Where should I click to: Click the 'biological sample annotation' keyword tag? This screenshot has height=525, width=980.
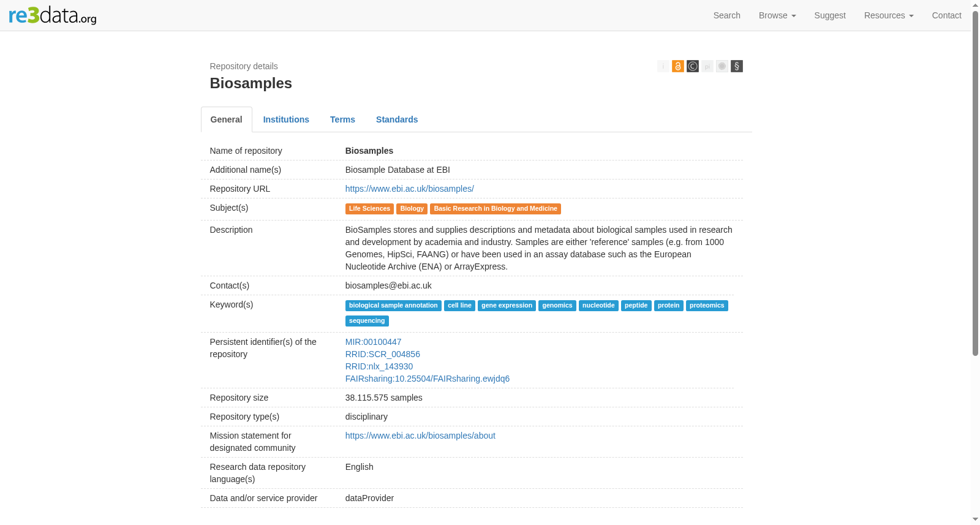(x=393, y=306)
